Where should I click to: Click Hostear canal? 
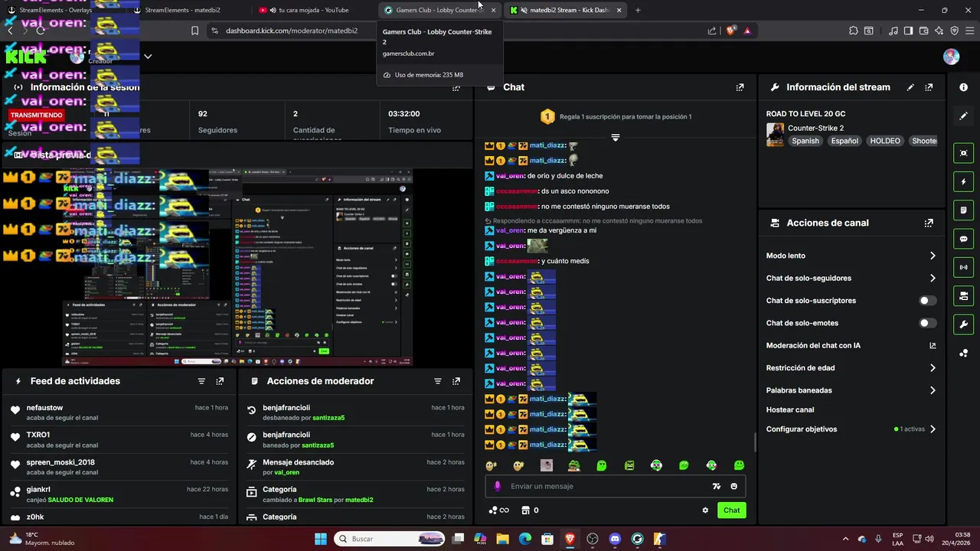pos(790,410)
